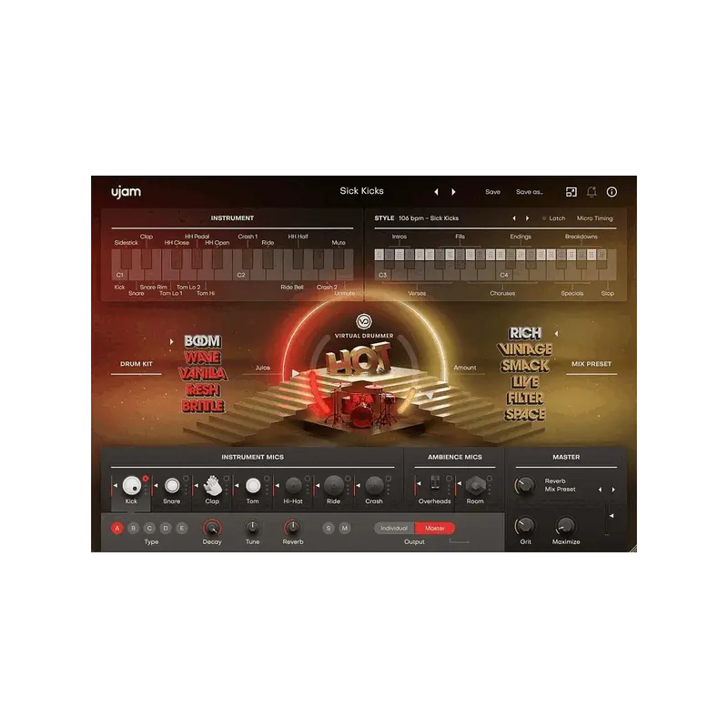Adjust the Kick volume slider
Image resolution: width=728 pixels, height=728 pixels.
pyautogui.click(x=114, y=486)
